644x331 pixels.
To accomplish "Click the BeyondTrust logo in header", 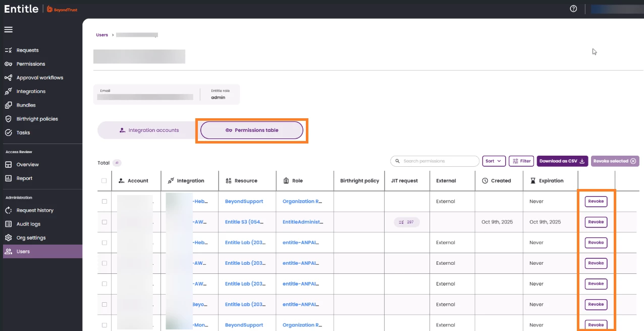I will [x=62, y=9].
